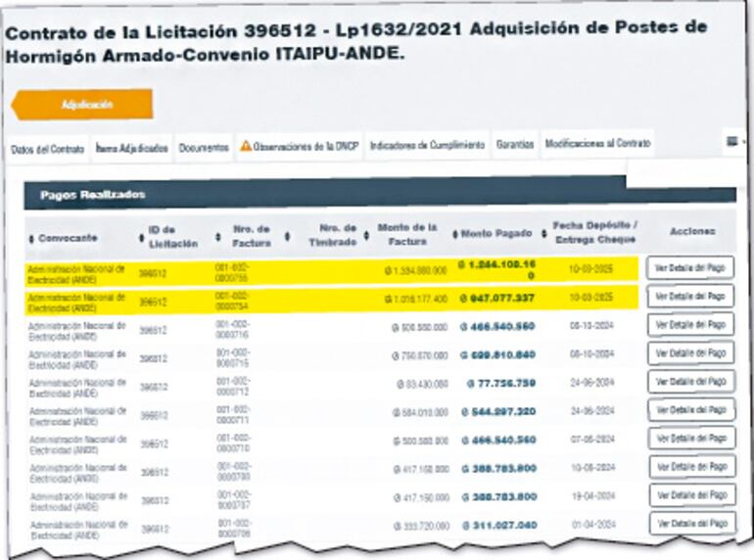Sort by Nro. de Timbrado column
Viewport: 754px width, 560px height.
point(287,236)
